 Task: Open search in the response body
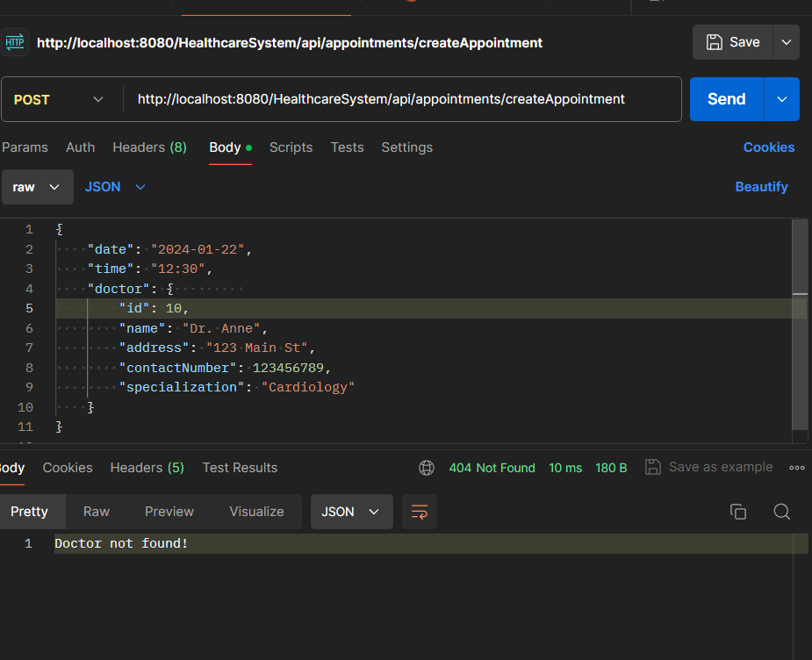[x=781, y=512]
